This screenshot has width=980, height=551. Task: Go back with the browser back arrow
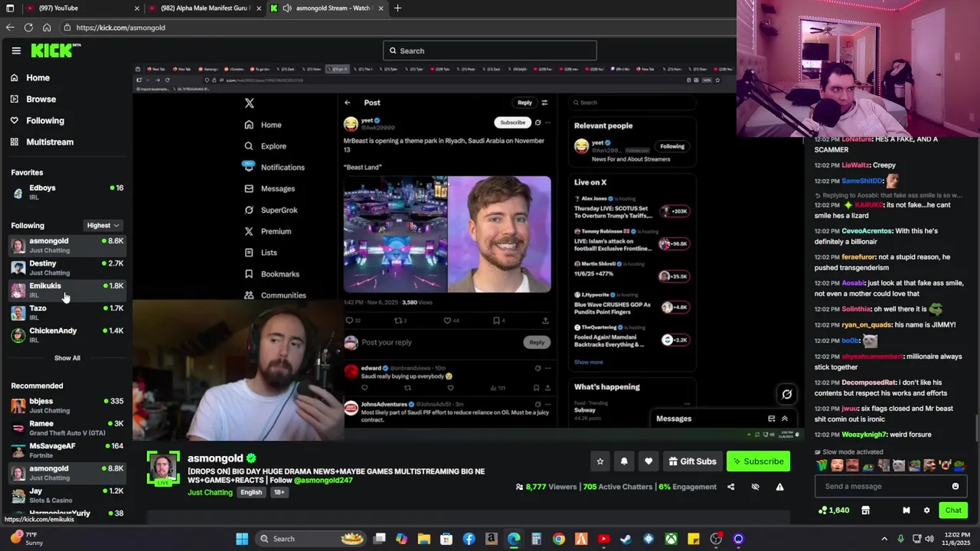[10, 28]
